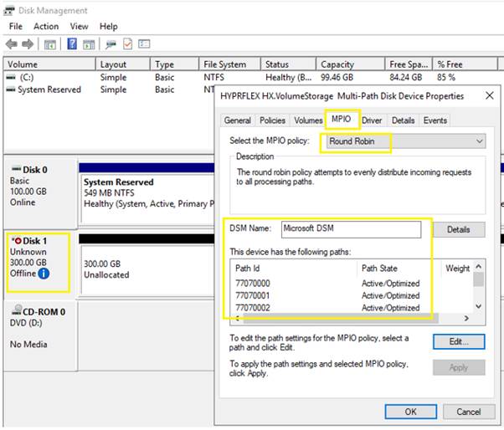Sort by Volume column header
This screenshot has width=504, height=430.
tap(49, 64)
